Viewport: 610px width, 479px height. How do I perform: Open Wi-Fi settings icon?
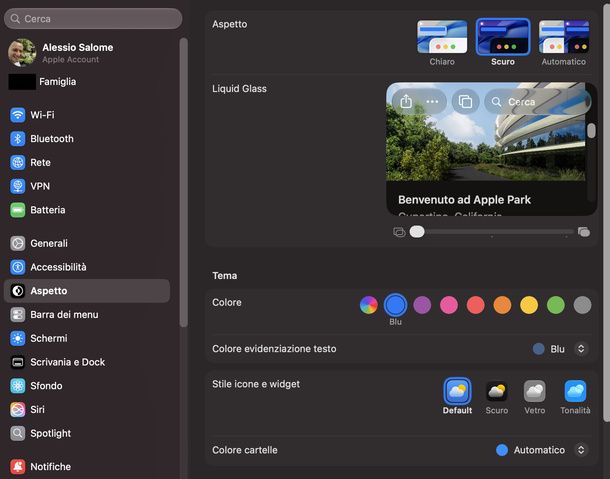coord(18,115)
